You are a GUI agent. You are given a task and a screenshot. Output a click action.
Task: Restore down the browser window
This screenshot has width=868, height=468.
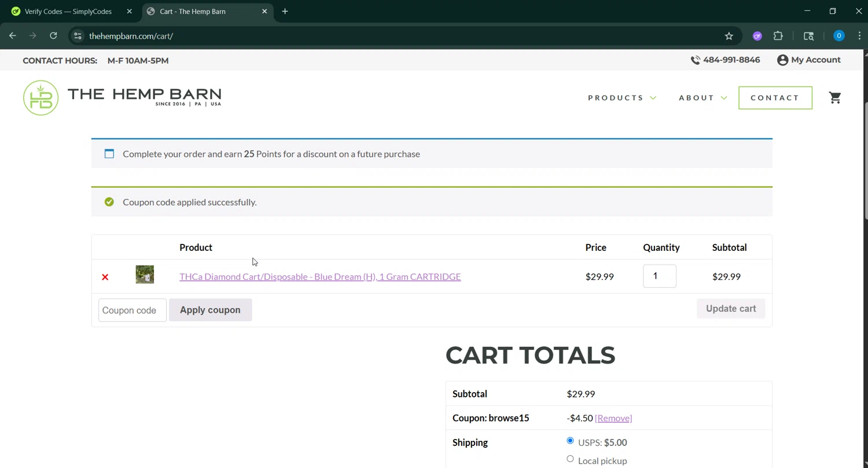(833, 11)
